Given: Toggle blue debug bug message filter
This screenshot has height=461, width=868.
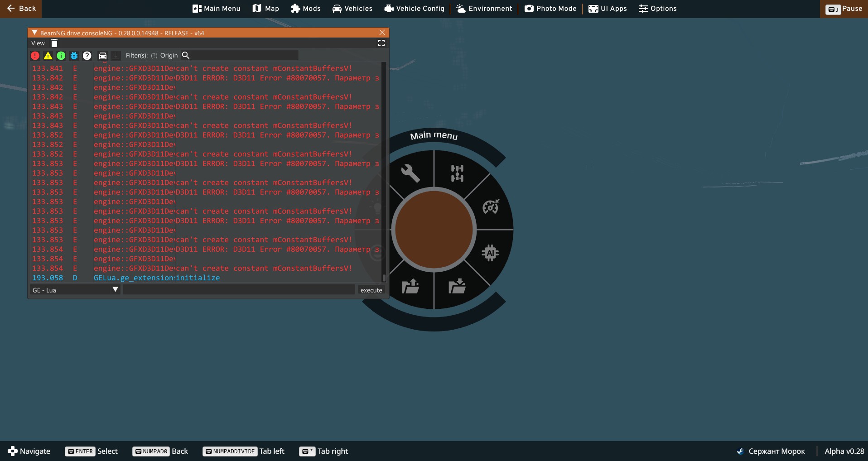Looking at the screenshot, I should tap(74, 55).
